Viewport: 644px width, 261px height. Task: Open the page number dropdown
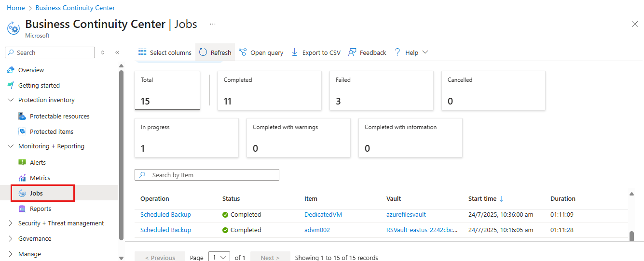219,257
